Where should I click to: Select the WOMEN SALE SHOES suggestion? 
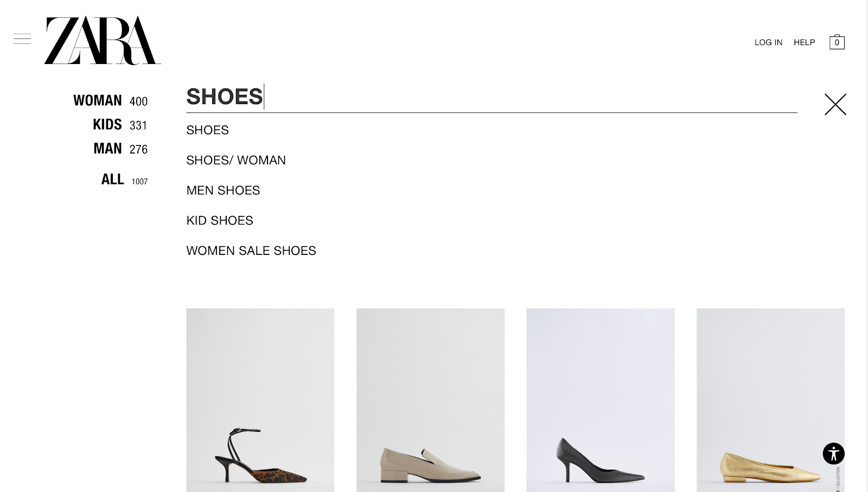tap(251, 251)
